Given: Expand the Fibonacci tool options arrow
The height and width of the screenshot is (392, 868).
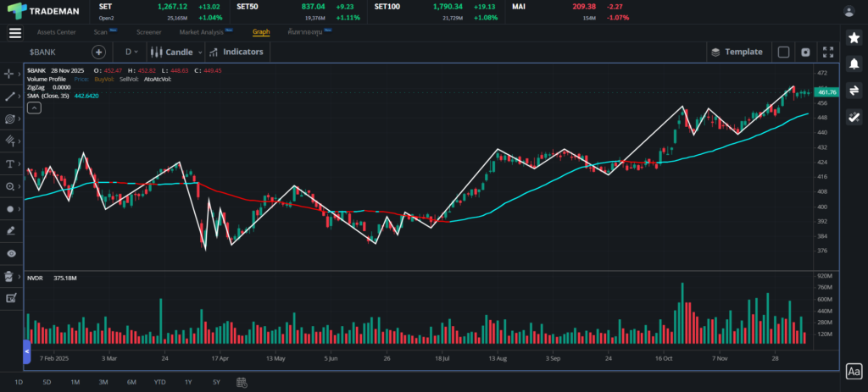Looking at the screenshot, I should click(19, 119).
